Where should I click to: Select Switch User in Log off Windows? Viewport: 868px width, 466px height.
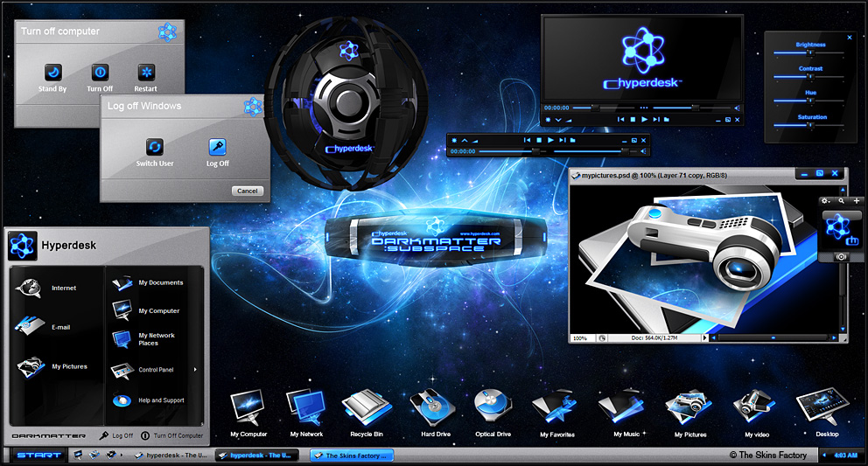(155, 152)
